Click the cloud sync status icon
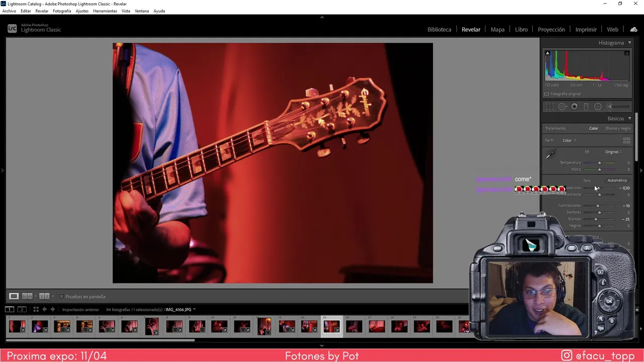 click(x=634, y=30)
